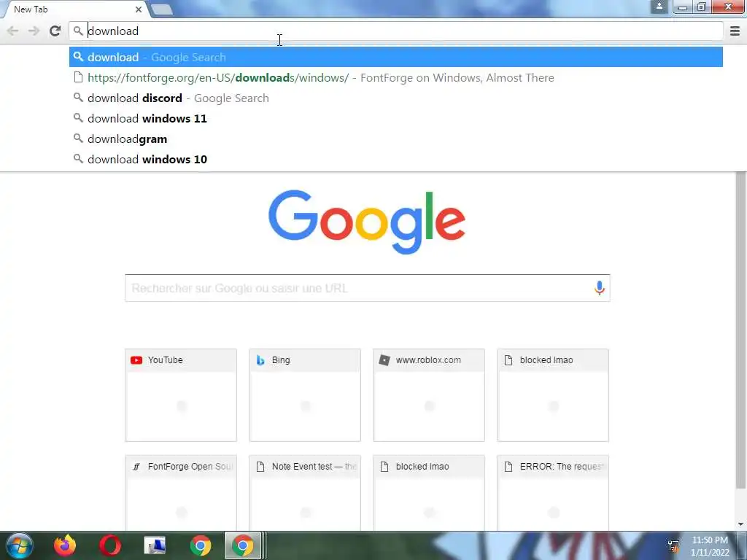Open the FontForge Open Source tile
This screenshot has height=560, width=747.
point(181,493)
